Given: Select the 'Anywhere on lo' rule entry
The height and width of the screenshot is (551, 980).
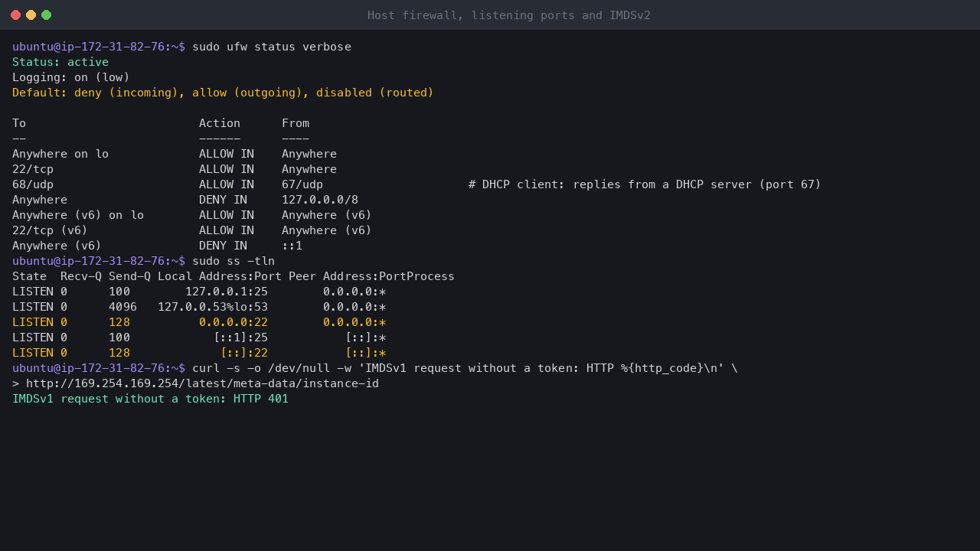Looking at the screenshot, I should pos(60,154).
